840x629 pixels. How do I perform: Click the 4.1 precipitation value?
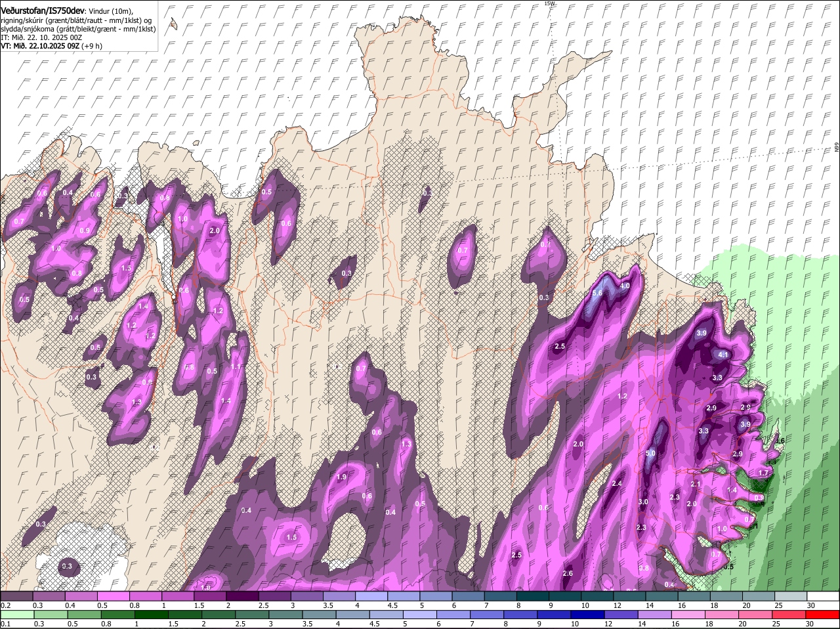click(x=724, y=355)
